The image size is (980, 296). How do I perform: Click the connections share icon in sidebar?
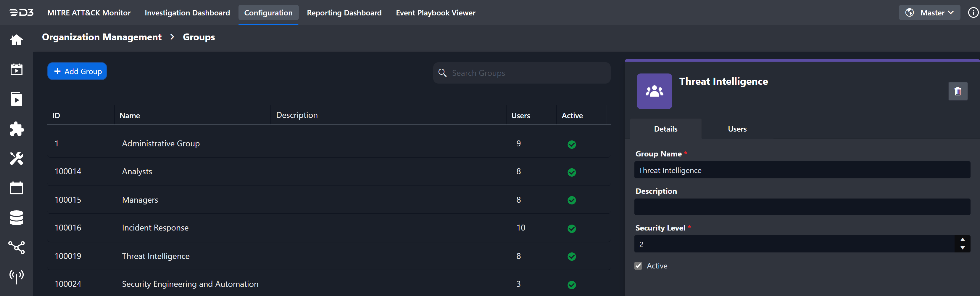click(x=16, y=247)
